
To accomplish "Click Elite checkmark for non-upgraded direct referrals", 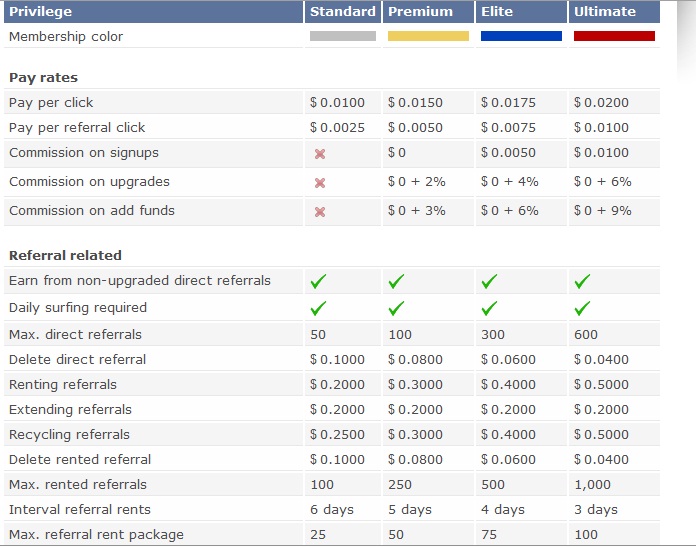I will point(489,281).
